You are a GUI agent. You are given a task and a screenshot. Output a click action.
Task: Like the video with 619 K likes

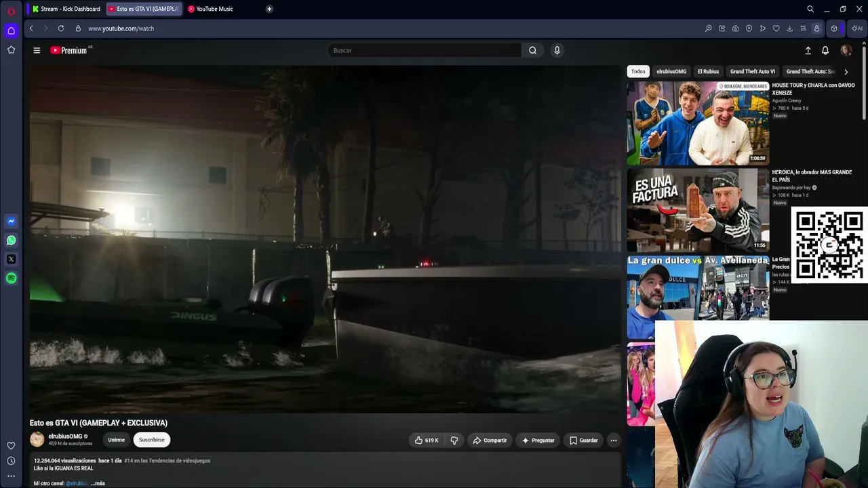pyautogui.click(x=427, y=441)
